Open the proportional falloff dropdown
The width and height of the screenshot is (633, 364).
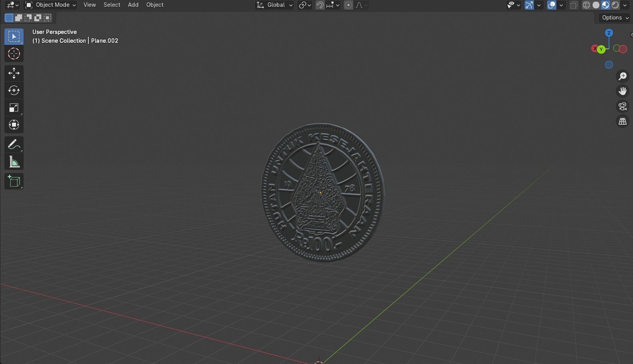(361, 5)
